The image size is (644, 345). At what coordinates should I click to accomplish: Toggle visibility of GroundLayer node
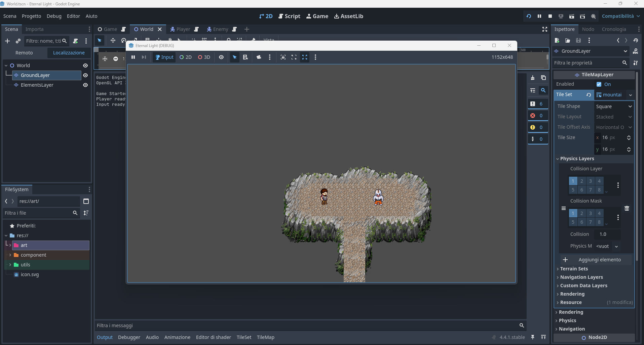(85, 75)
